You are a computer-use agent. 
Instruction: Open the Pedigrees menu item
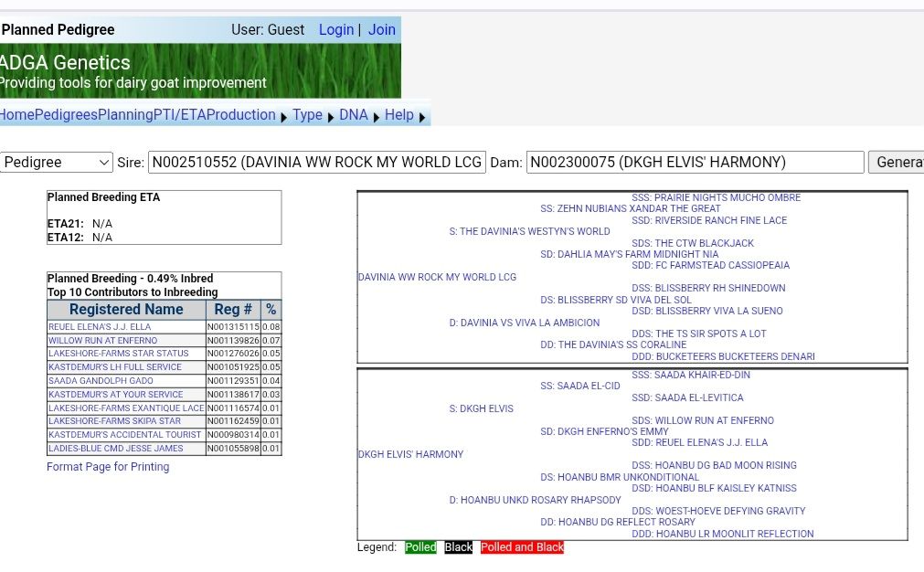pyautogui.click(x=66, y=115)
